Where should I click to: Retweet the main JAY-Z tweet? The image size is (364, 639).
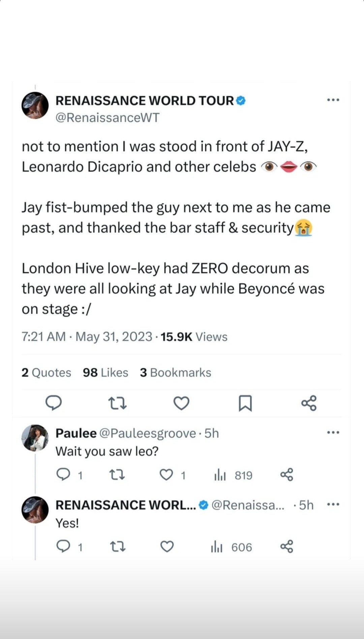click(117, 403)
